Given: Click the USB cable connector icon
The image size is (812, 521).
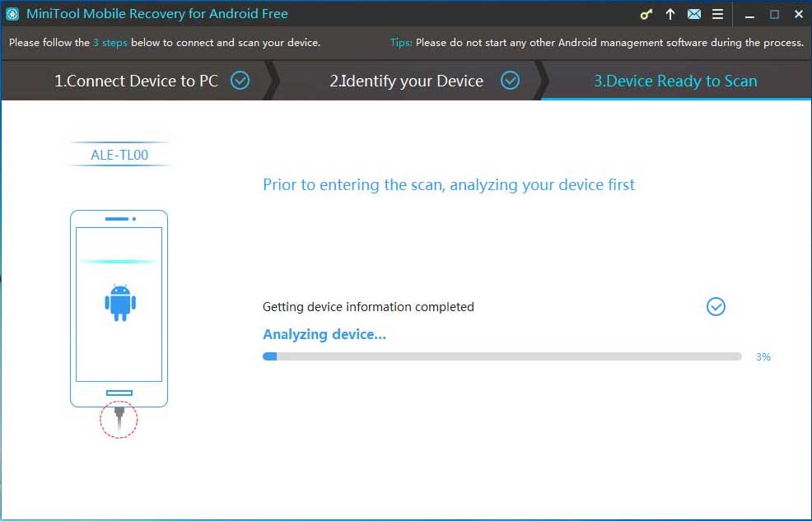Looking at the screenshot, I should [x=119, y=419].
